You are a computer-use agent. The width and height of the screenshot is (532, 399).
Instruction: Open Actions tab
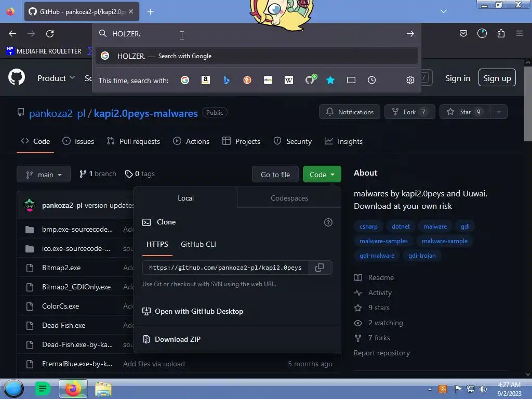pyautogui.click(x=191, y=141)
